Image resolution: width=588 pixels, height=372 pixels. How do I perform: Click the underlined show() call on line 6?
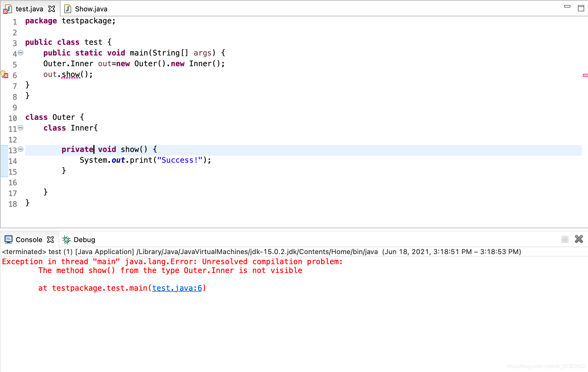click(71, 75)
